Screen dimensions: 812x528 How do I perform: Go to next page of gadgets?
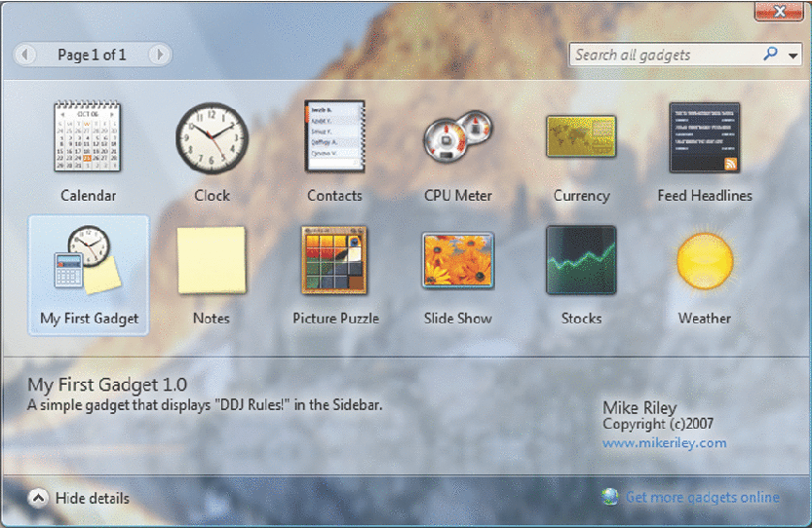pos(159,55)
